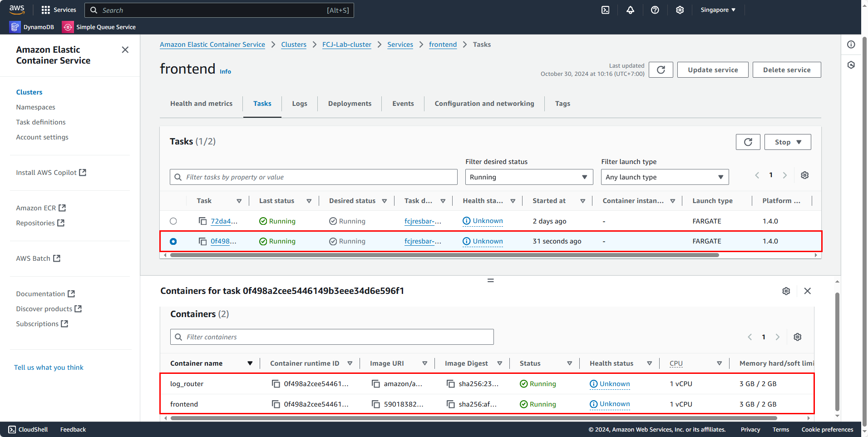Copy task ID 72da4

click(202, 221)
